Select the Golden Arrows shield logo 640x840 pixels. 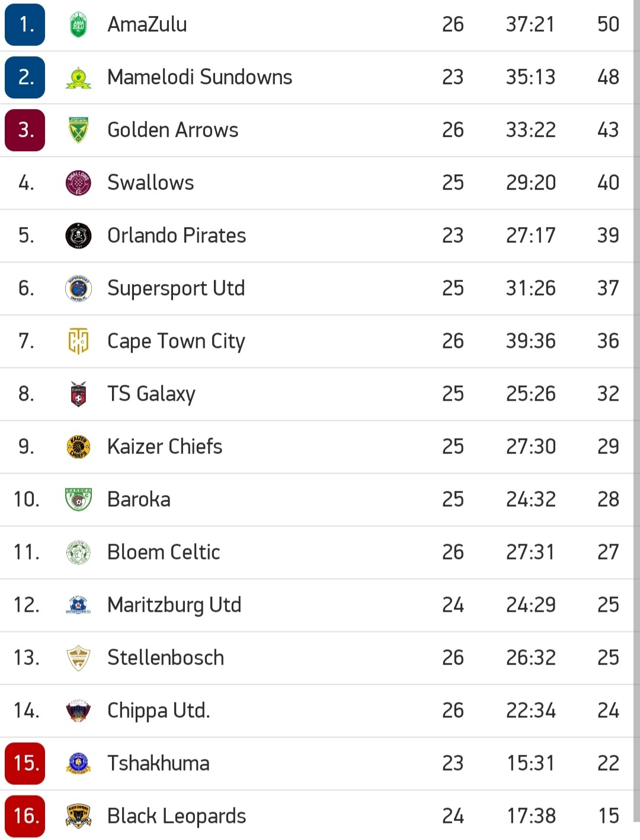tap(78, 130)
